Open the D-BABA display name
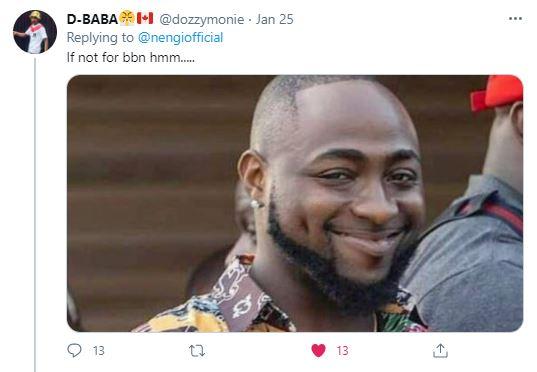Image resolution: width=537 pixels, height=372 pixels. click(92, 19)
